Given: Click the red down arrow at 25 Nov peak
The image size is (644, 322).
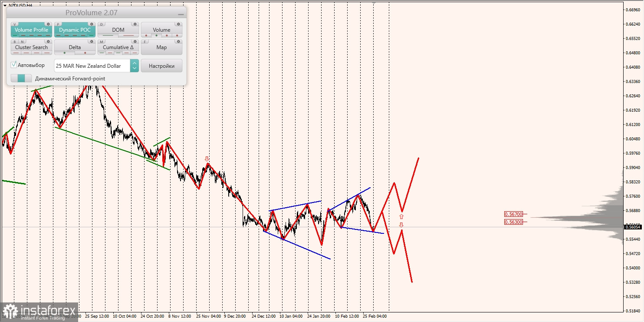Looking at the screenshot, I should point(207,159).
